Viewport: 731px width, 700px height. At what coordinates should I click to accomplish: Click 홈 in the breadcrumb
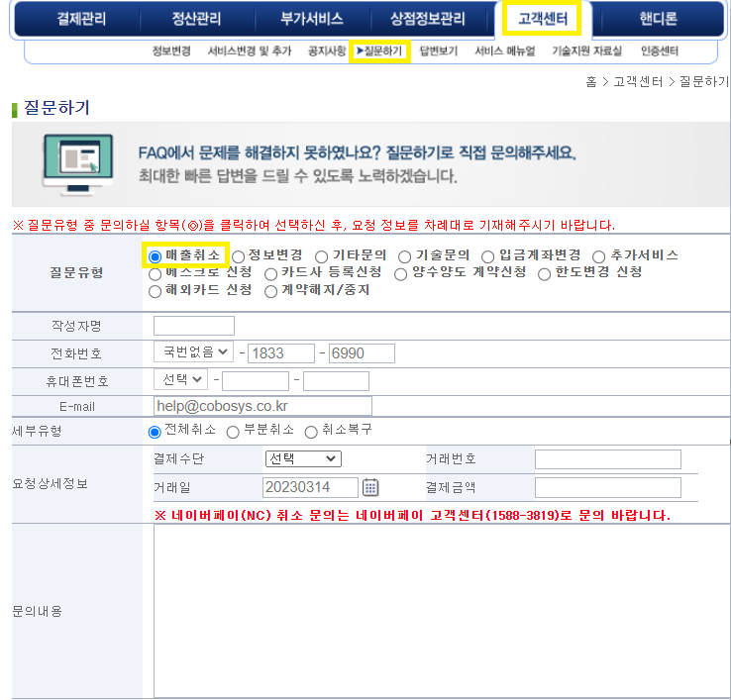coord(591,82)
